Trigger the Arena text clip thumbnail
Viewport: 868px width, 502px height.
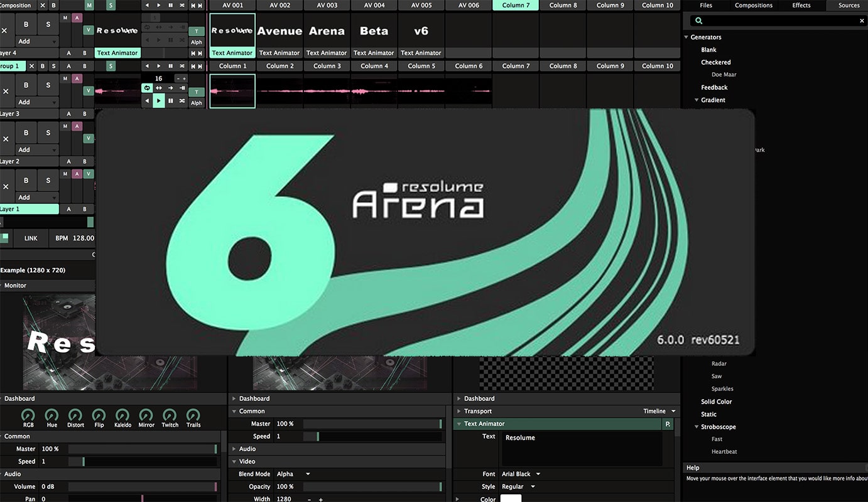(327, 31)
